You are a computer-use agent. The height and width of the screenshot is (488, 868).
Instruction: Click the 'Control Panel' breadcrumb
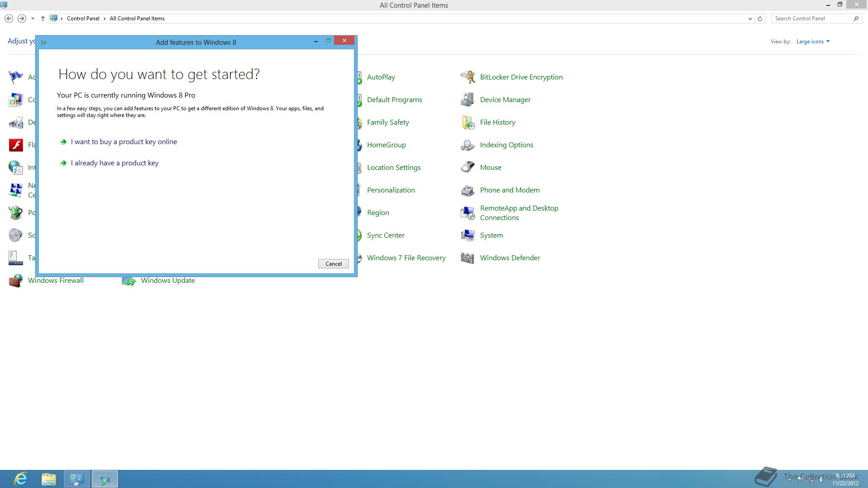pyautogui.click(x=83, y=19)
